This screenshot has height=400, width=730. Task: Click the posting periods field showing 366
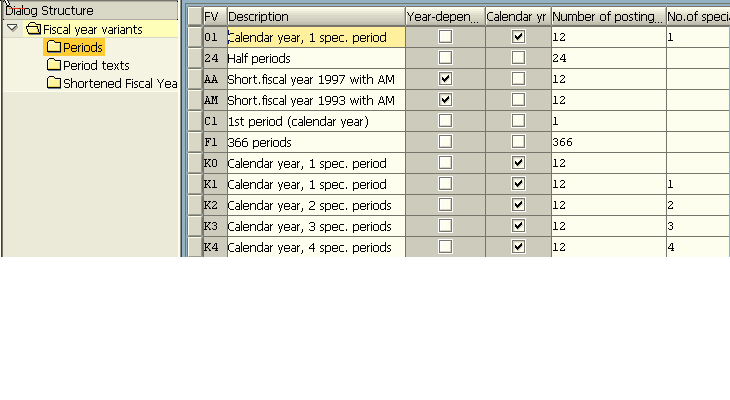[608, 142]
